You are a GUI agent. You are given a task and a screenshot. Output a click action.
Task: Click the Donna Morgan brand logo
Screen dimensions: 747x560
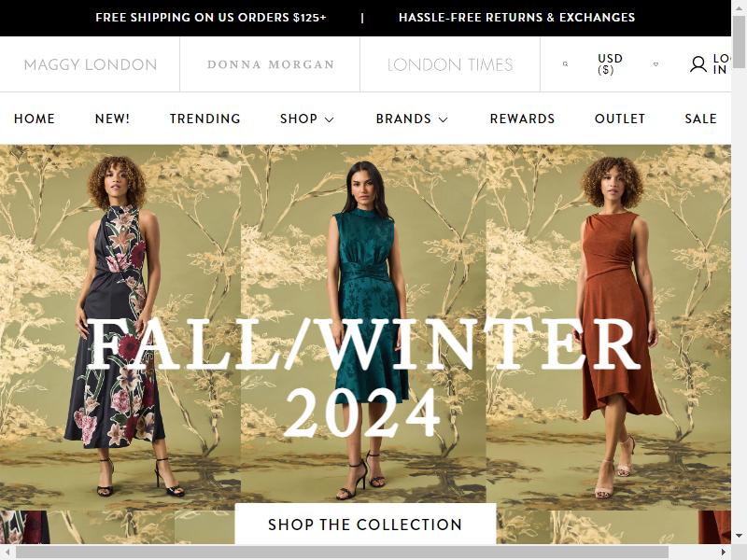click(x=271, y=64)
